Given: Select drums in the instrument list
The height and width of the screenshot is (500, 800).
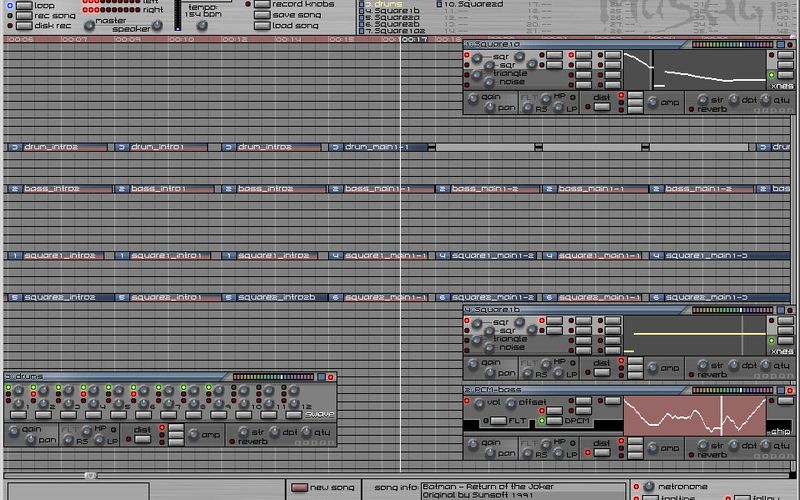Looking at the screenshot, I should [386, 4].
